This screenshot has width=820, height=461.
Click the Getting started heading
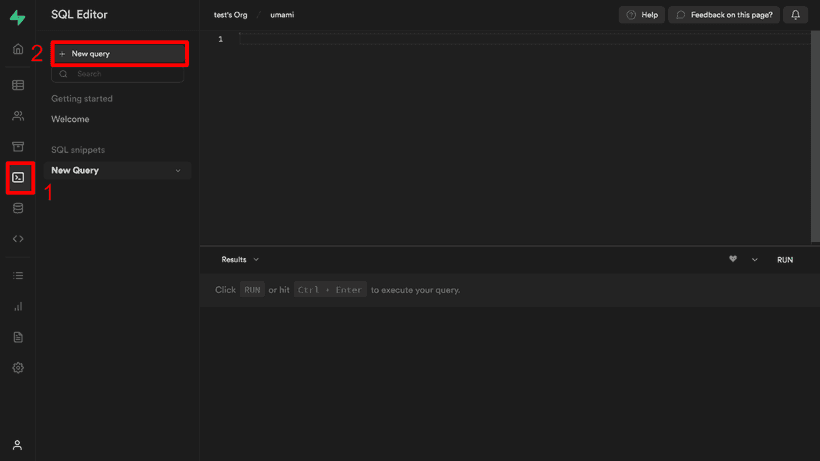point(82,99)
